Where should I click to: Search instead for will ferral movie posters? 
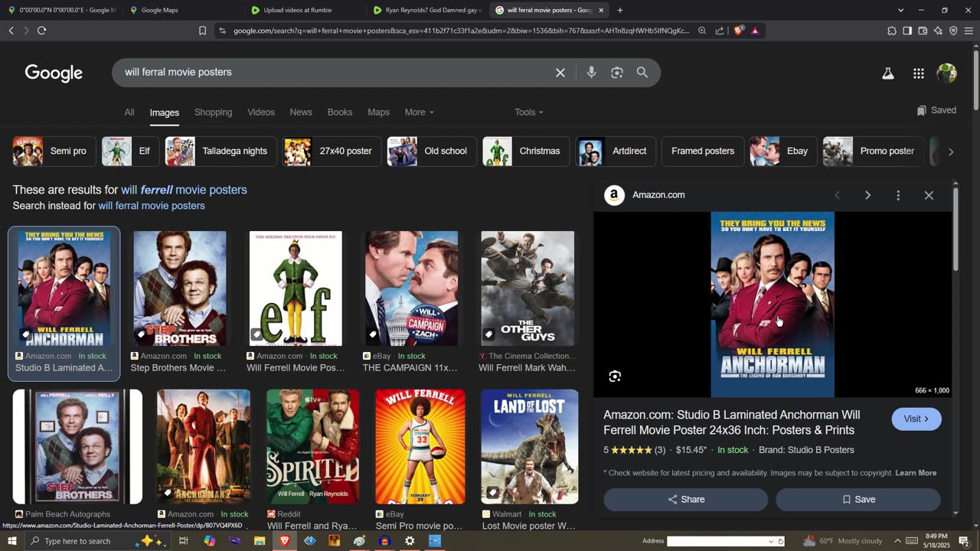point(152,206)
